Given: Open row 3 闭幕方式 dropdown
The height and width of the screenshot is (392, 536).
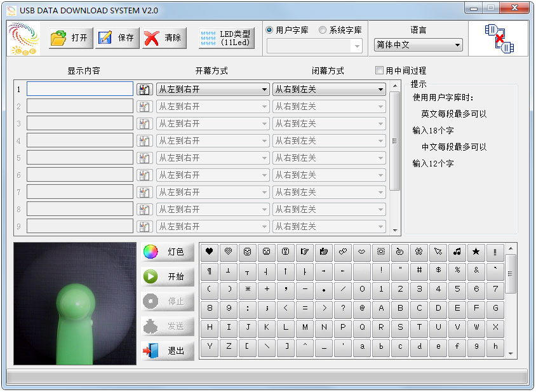Looking at the screenshot, I should 329,123.
